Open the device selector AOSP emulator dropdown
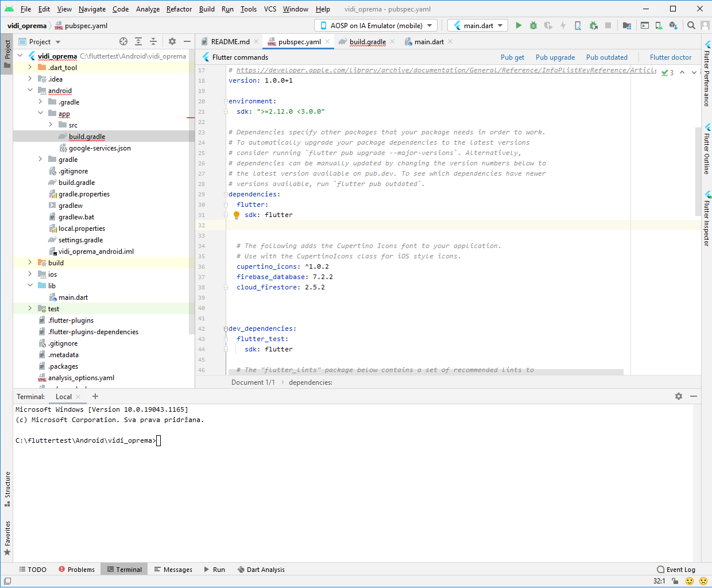The height and width of the screenshot is (588, 712). (376, 25)
